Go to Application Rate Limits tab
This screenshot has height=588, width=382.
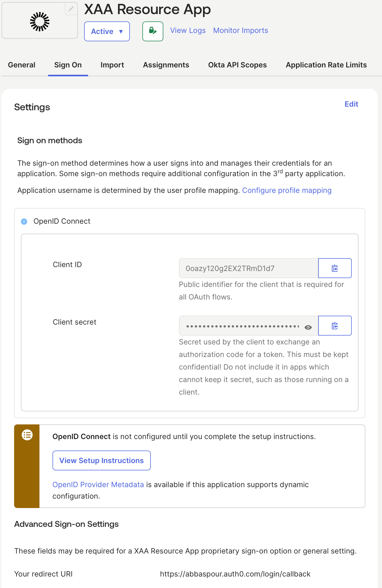coord(326,65)
